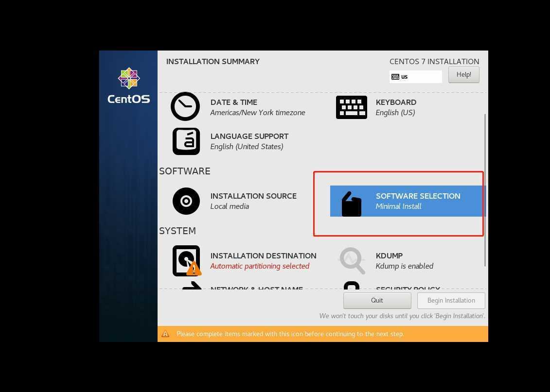Open the Keyboard layout icon
Screen dimensions: 550x392
point(352,107)
